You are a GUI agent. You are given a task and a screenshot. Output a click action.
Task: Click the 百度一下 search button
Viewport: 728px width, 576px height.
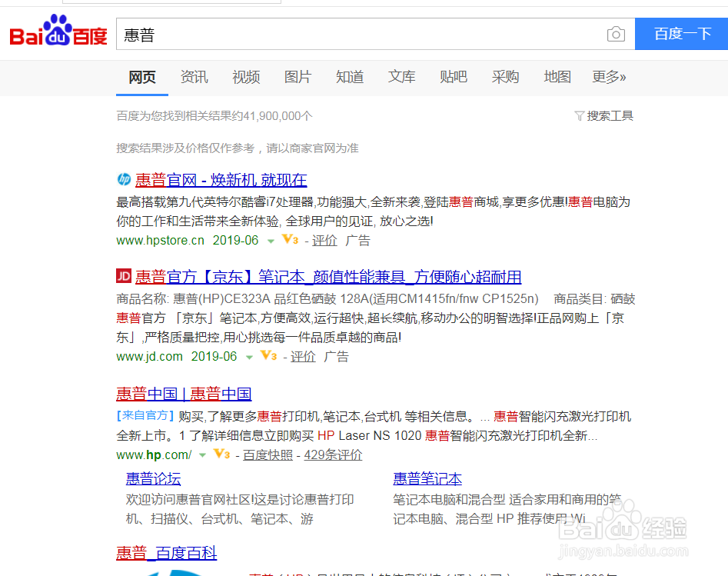[682, 34]
